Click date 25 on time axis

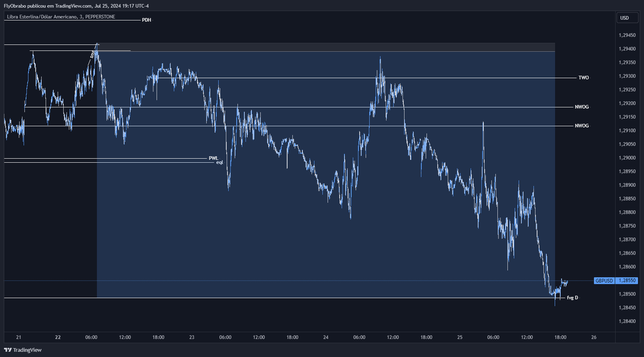459,337
